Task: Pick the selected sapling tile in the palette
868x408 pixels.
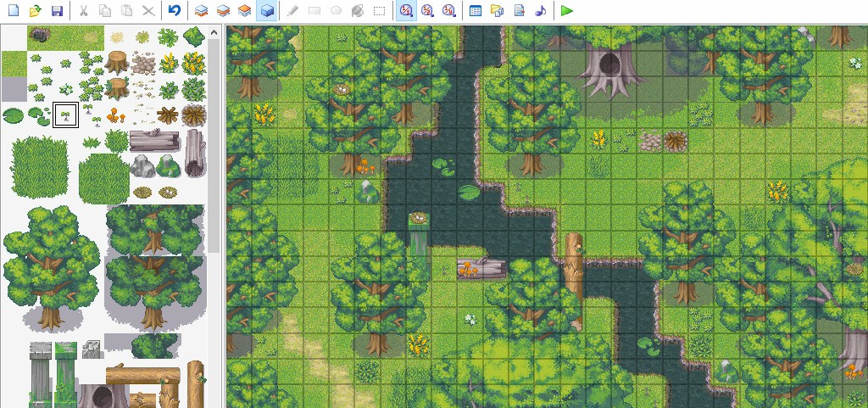Action: [x=65, y=115]
